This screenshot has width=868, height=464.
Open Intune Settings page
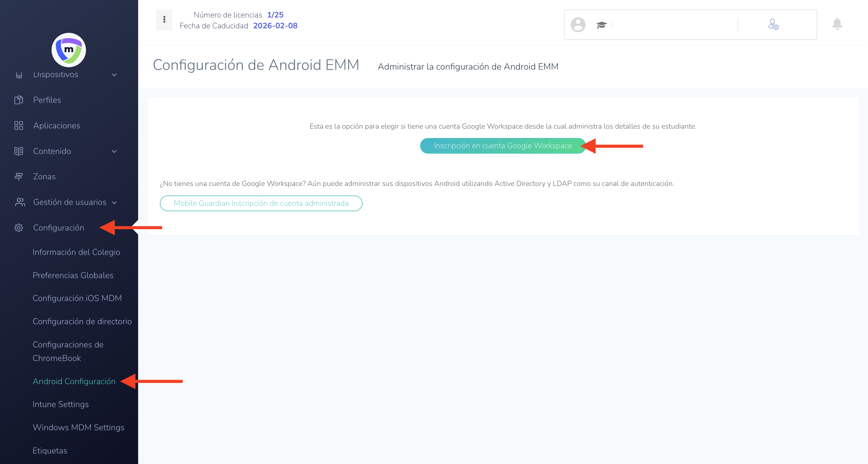61,404
